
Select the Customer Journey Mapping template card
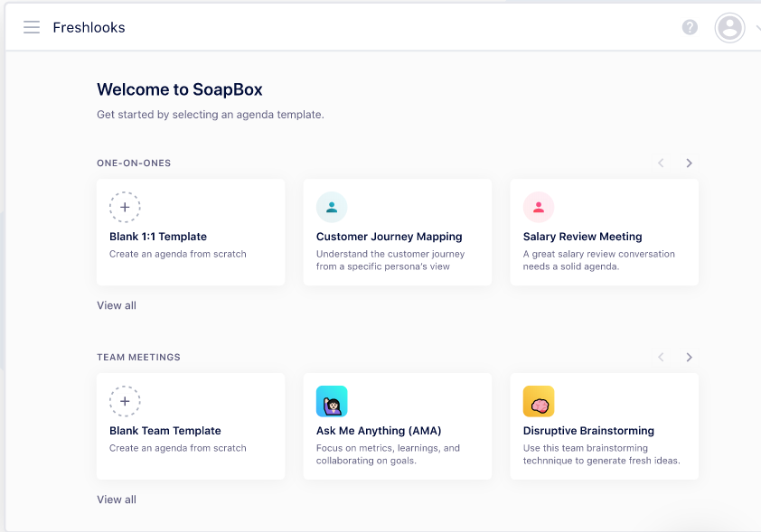(x=398, y=232)
